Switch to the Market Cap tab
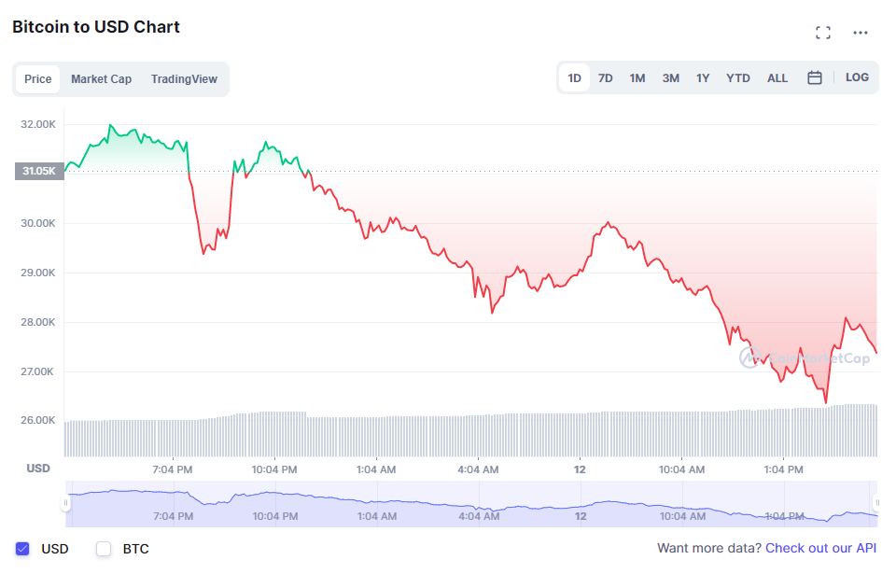Viewport: 896px width, 588px height. [x=101, y=79]
